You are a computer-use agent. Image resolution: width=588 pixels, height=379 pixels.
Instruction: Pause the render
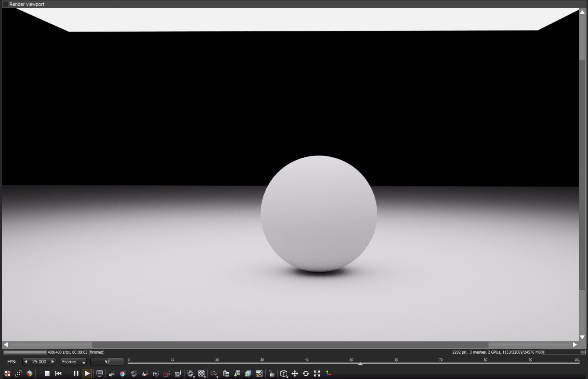(76, 373)
